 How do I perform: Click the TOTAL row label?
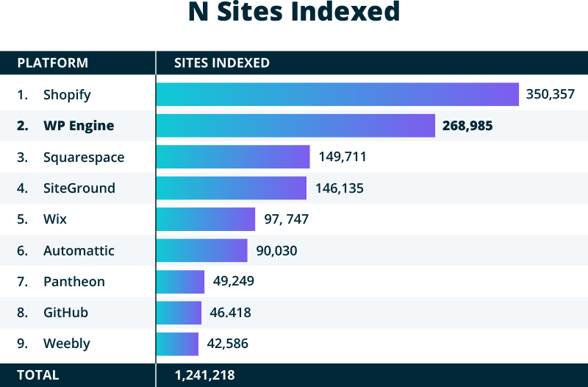pos(38,375)
